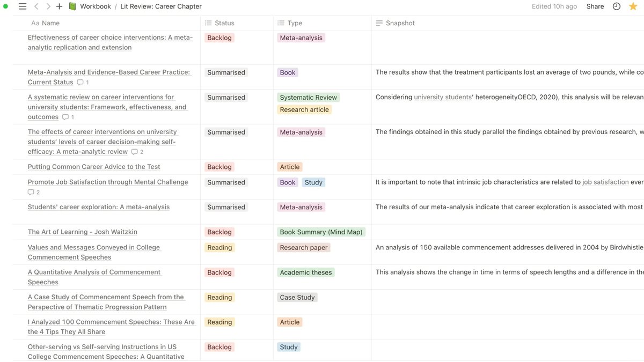This screenshot has width=644, height=362.
Task: Go back with the left arrow
Action: coord(36,6)
